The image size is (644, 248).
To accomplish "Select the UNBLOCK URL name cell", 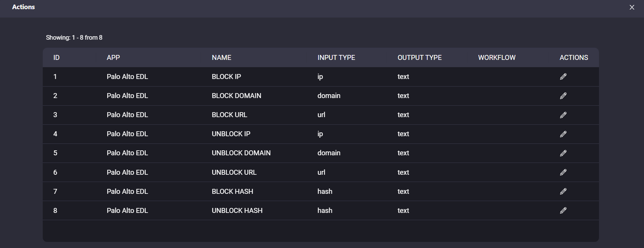I will 234,172.
